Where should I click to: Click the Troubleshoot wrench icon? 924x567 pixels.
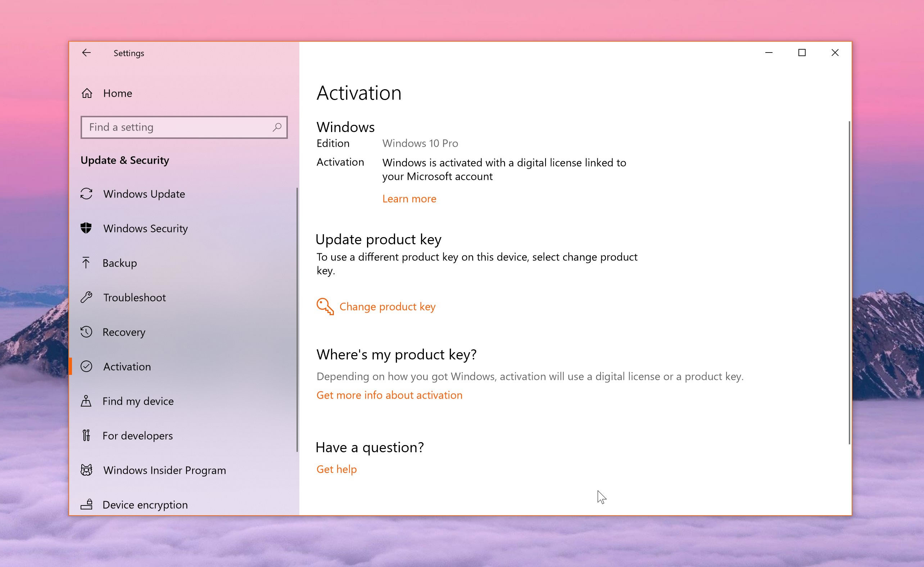(86, 298)
